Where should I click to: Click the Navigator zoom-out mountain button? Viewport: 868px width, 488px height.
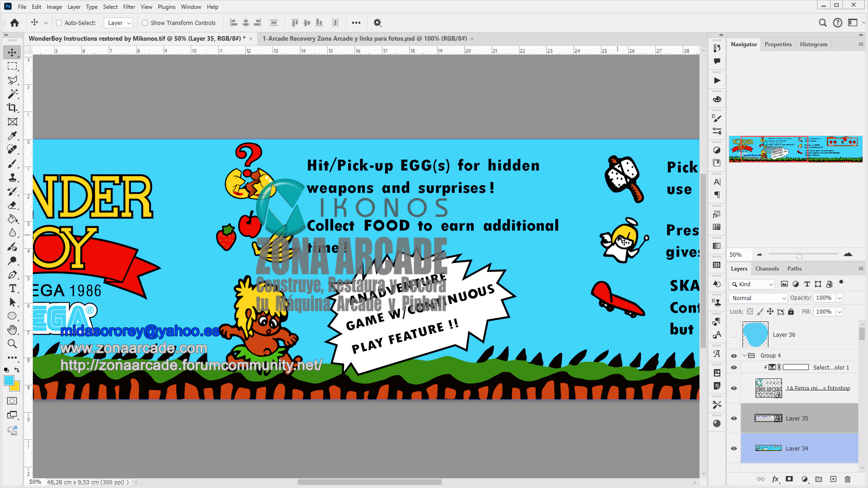coord(759,254)
